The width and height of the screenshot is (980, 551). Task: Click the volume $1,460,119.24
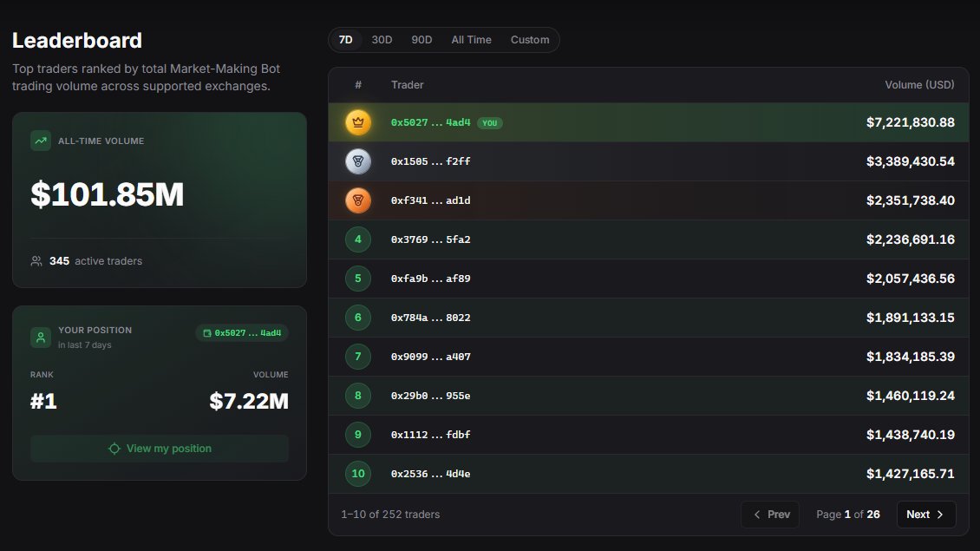[x=910, y=396]
